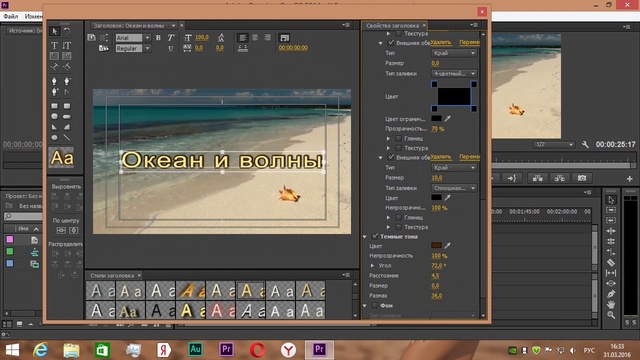
Task: Open the Стили заголовка panel menu icon
Action: pos(346,275)
